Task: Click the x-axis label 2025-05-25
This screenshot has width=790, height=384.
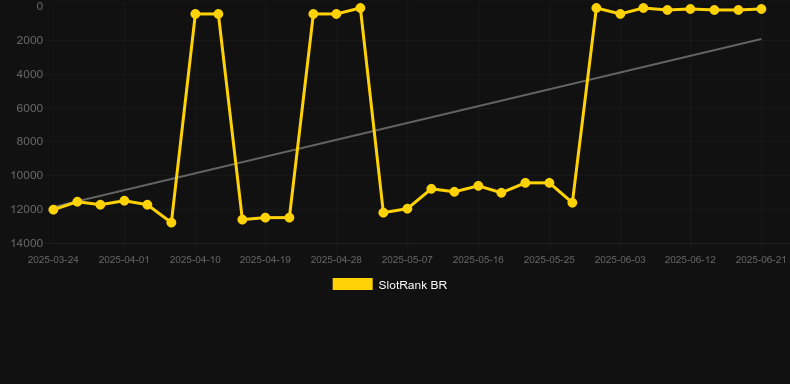Action: click(x=549, y=260)
